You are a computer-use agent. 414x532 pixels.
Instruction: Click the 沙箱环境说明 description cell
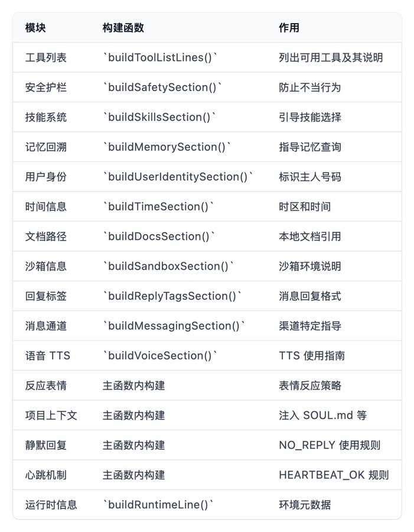[310, 267]
